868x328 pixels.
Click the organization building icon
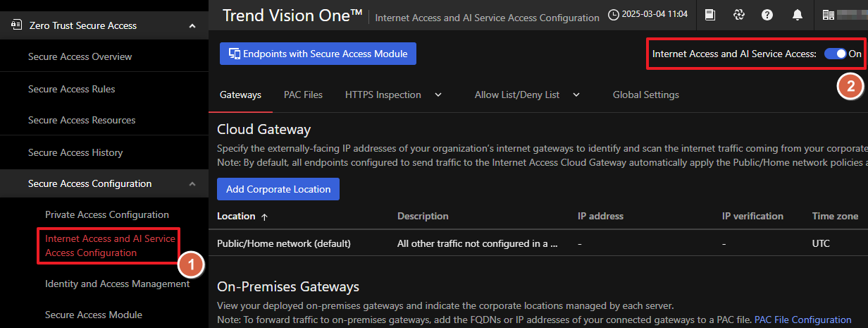pyautogui.click(x=829, y=15)
